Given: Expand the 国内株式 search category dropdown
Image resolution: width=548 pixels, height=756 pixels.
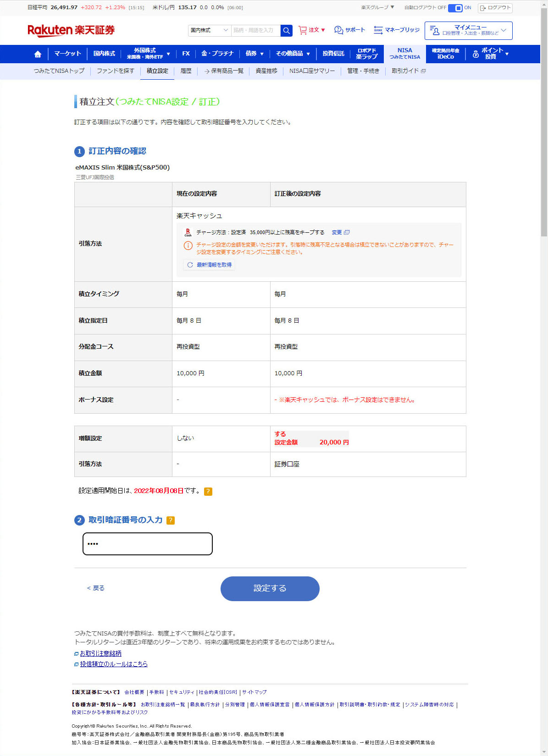Looking at the screenshot, I should pos(209,31).
